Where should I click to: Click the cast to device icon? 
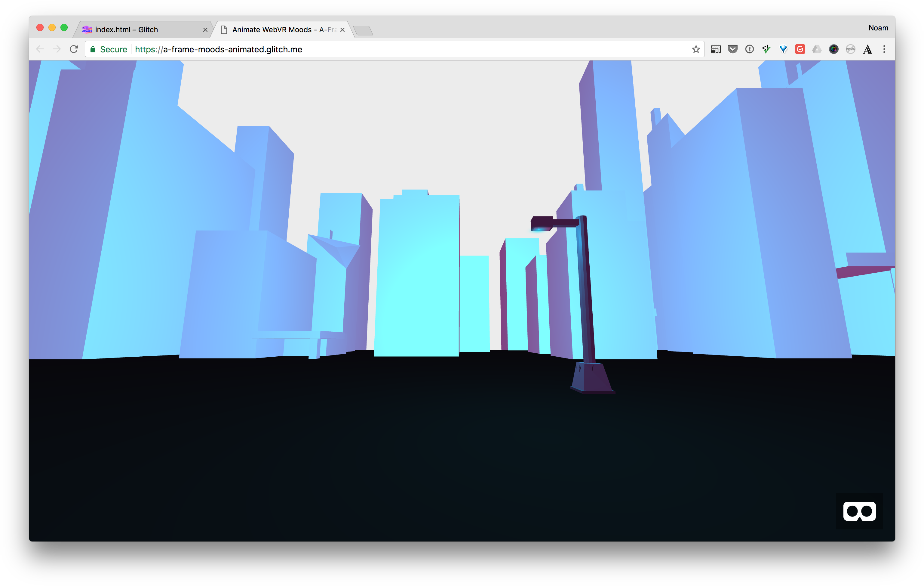point(716,49)
